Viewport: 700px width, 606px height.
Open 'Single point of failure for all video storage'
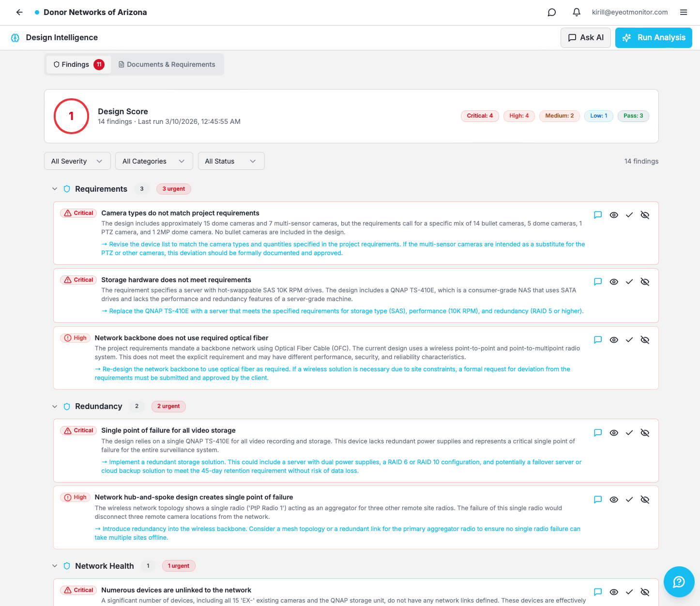[168, 430]
